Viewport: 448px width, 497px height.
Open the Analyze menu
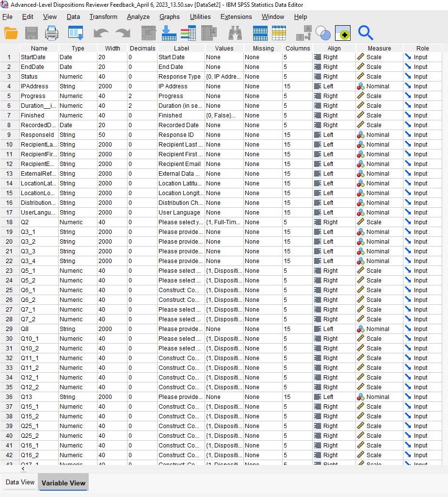(138, 17)
